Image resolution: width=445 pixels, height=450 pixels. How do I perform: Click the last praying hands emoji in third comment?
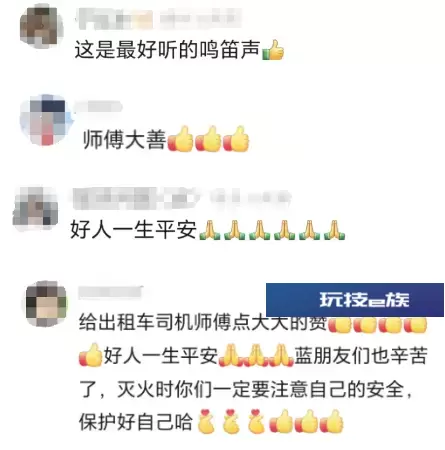[x=334, y=230]
